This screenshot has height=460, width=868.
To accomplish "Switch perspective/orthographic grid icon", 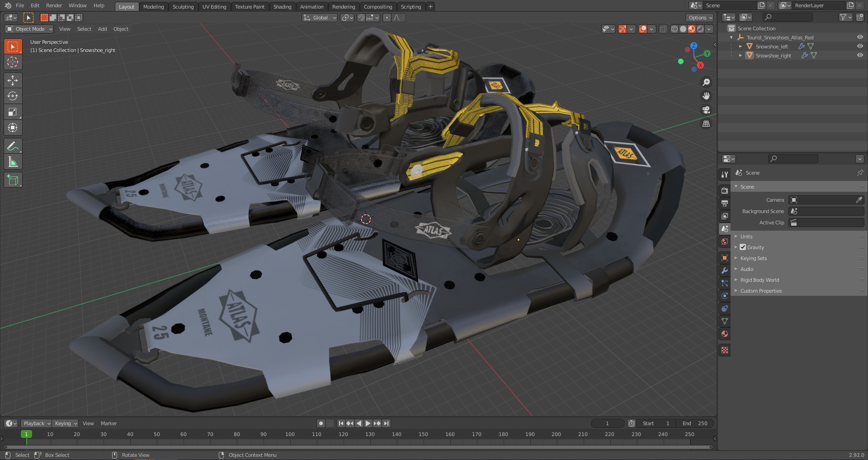I will coord(706,123).
